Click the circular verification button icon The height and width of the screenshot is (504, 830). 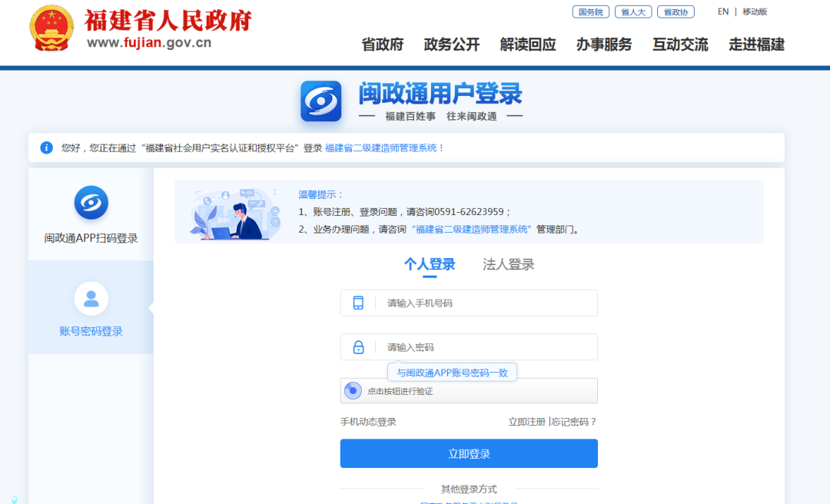tap(352, 390)
